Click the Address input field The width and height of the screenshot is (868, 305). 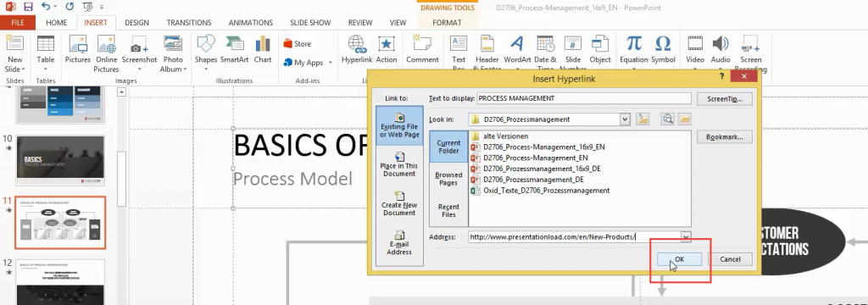click(x=574, y=237)
